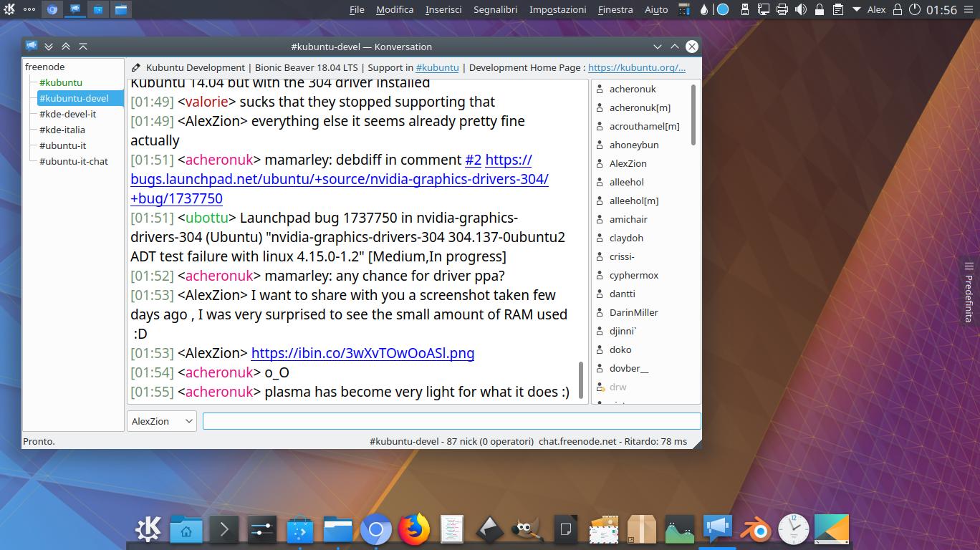This screenshot has width=980, height=550.
Task: Select #kubuntu channel in the tree
Action: tap(61, 82)
